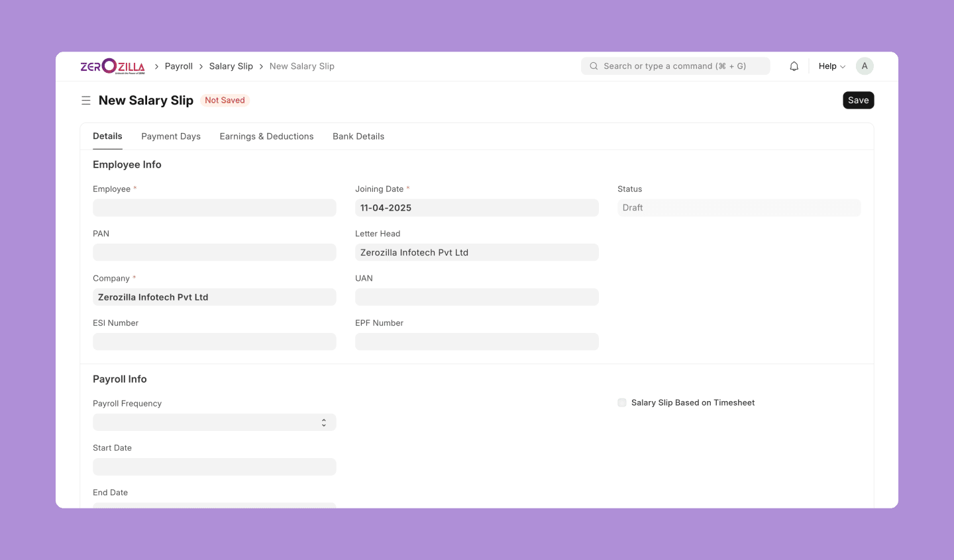The width and height of the screenshot is (954, 560).
Task: Toggle the sidebar hamburger menu
Action: pyautogui.click(x=86, y=101)
